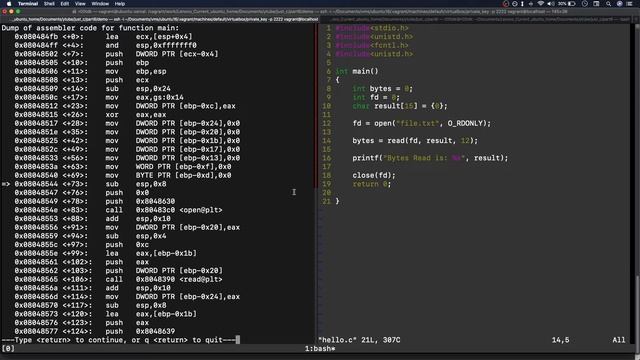
Task: Open Spotlight search magnifier icon
Action: click(608, 4)
